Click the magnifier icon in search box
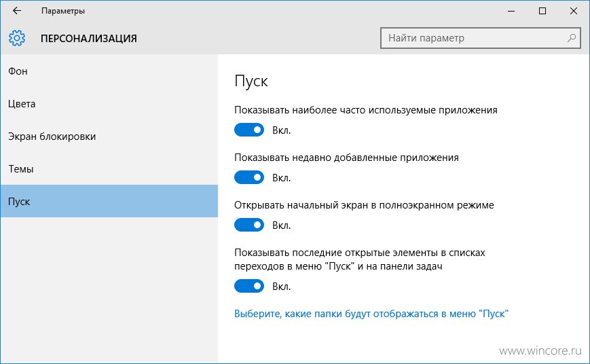Image resolution: width=590 pixels, height=364 pixels. [x=572, y=38]
